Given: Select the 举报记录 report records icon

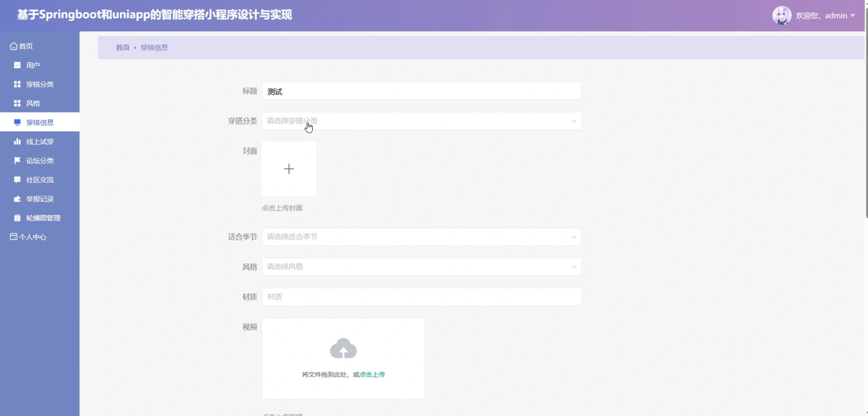Looking at the screenshot, I should [17, 199].
